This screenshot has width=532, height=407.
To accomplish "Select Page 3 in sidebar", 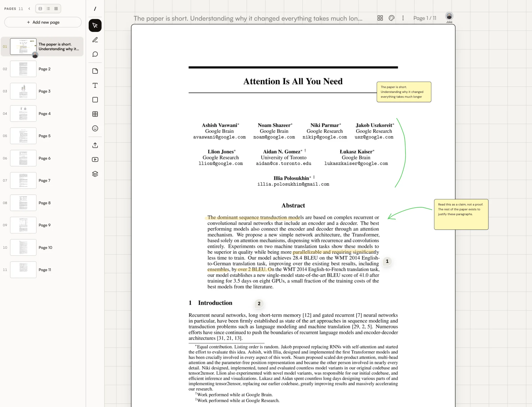I will click(42, 91).
